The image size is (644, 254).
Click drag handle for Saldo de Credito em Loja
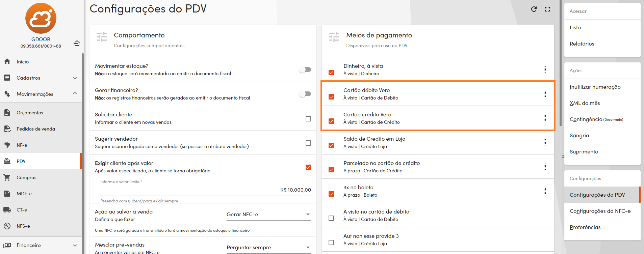pyautogui.click(x=545, y=142)
